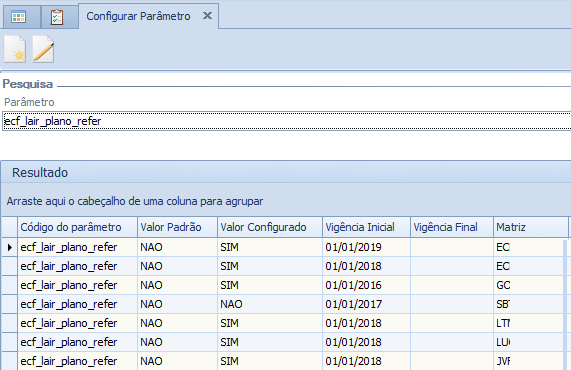Sort by Valor Padrão column header
571x370 pixels.
177,227
